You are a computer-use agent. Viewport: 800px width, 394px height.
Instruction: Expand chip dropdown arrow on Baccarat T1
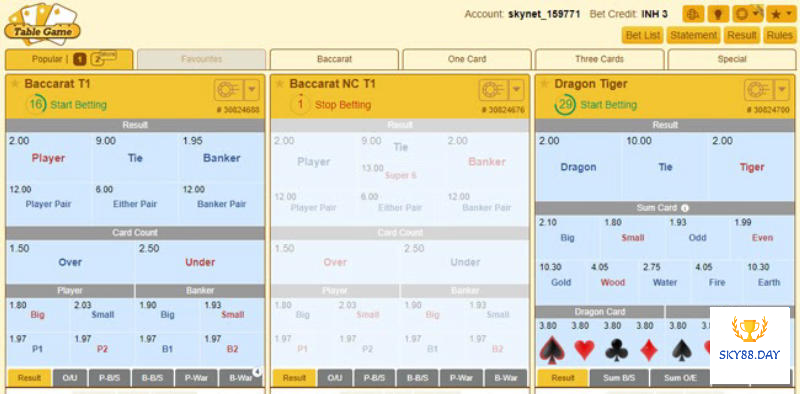(252, 90)
